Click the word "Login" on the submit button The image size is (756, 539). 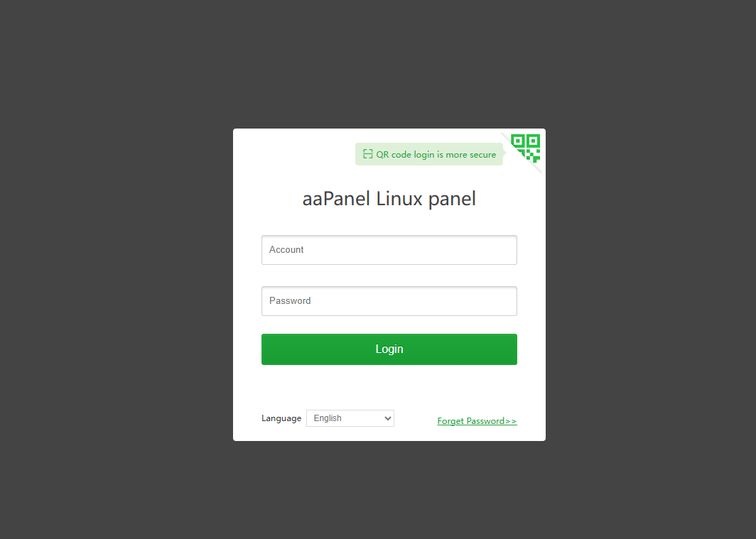click(389, 349)
